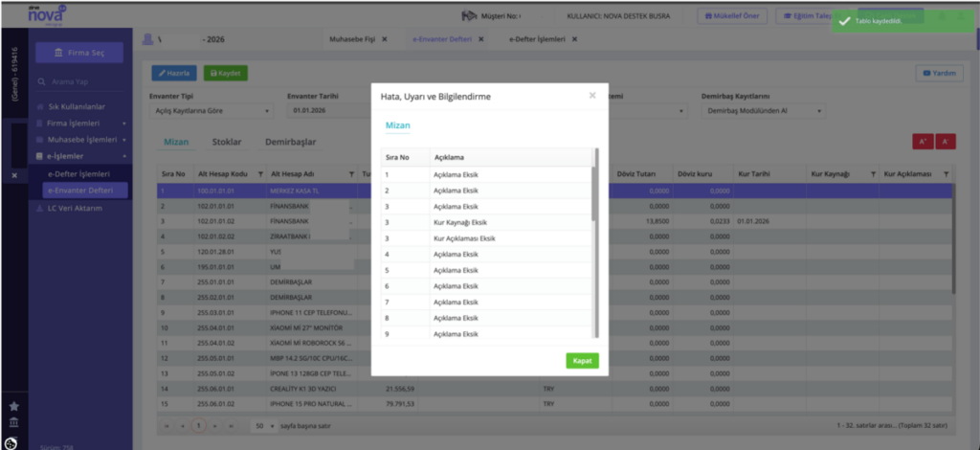
Task: Filter the Kur Açıklaması column
Action: point(947,173)
